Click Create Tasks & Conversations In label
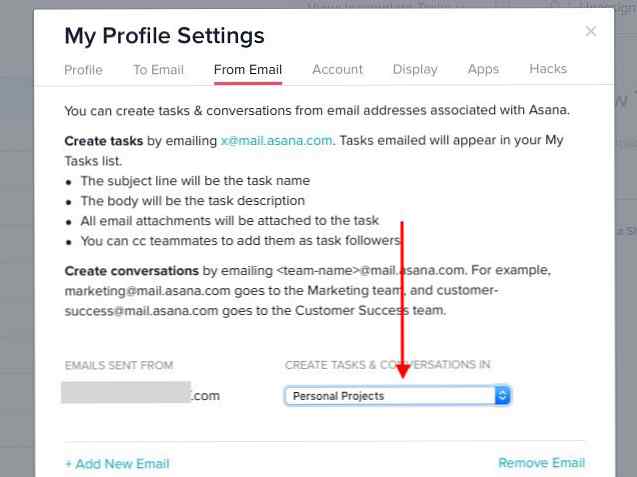This screenshot has width=637, height=477. point(388,365)
